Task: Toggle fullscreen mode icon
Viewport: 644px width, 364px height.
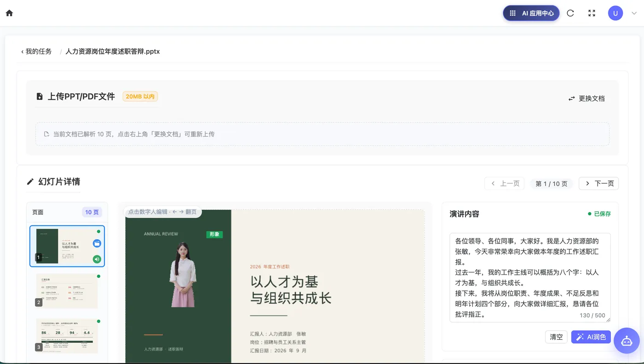Action: pyautogui.click(x=592, y=13)
